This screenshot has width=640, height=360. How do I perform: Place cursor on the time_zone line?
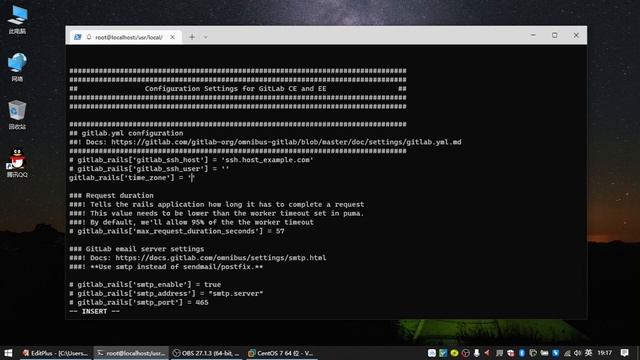[x=131, y=178]
